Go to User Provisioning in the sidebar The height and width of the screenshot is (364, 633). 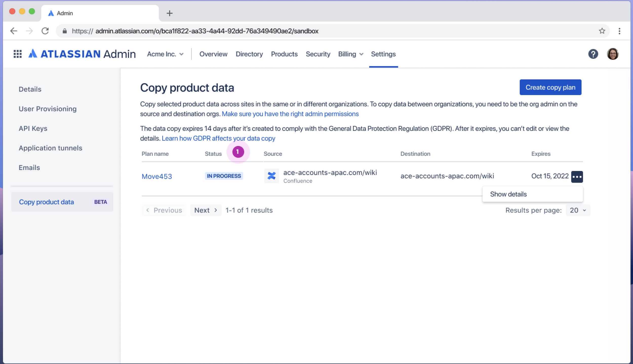click(x=48, y=109)
